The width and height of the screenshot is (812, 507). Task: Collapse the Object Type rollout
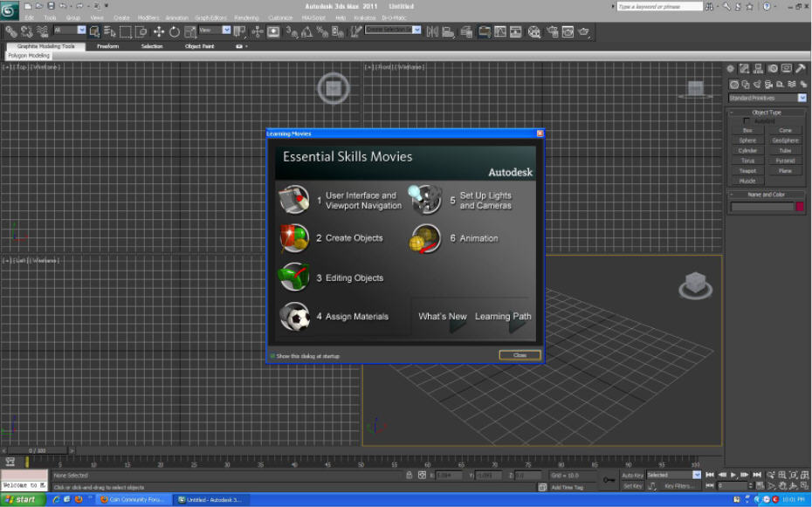(767, 113)
